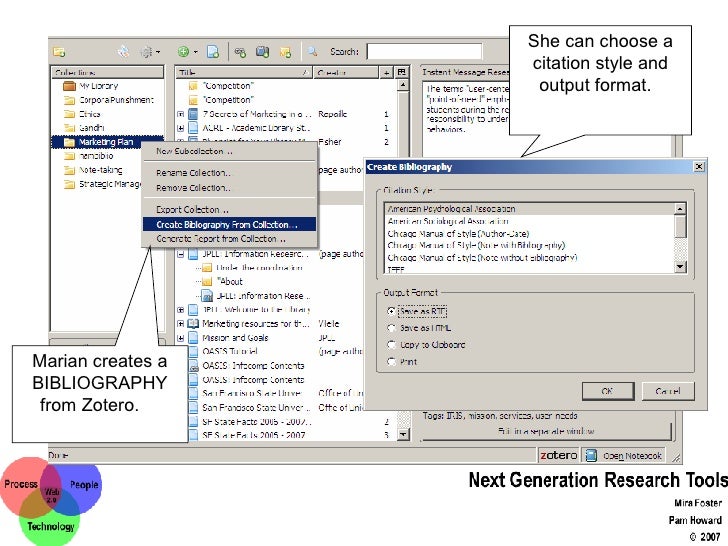Click the Open Notebook icon in status bar
Viewport: 728px width, 546px height.
tap(591, 455)
